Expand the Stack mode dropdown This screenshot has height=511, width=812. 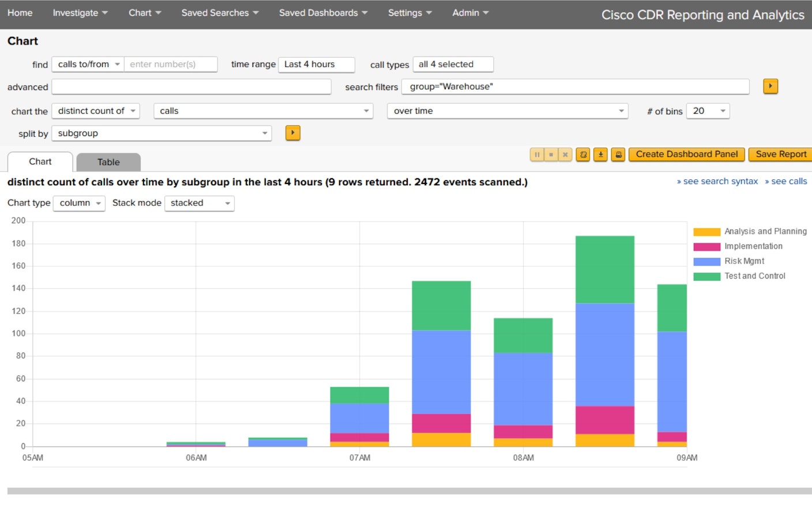coord(200,203)
